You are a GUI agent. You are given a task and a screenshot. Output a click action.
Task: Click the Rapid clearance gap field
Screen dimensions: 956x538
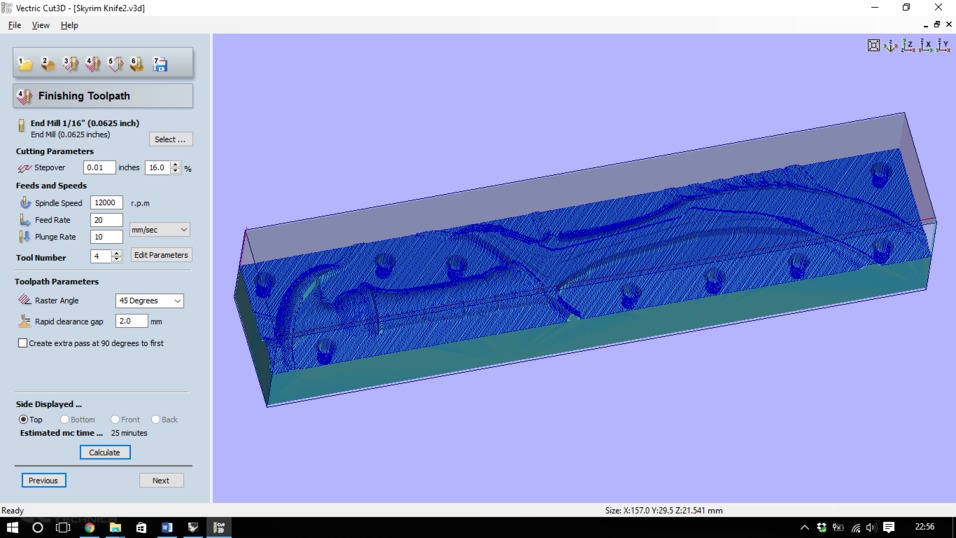pyautogui.click(x=132, y=321)
